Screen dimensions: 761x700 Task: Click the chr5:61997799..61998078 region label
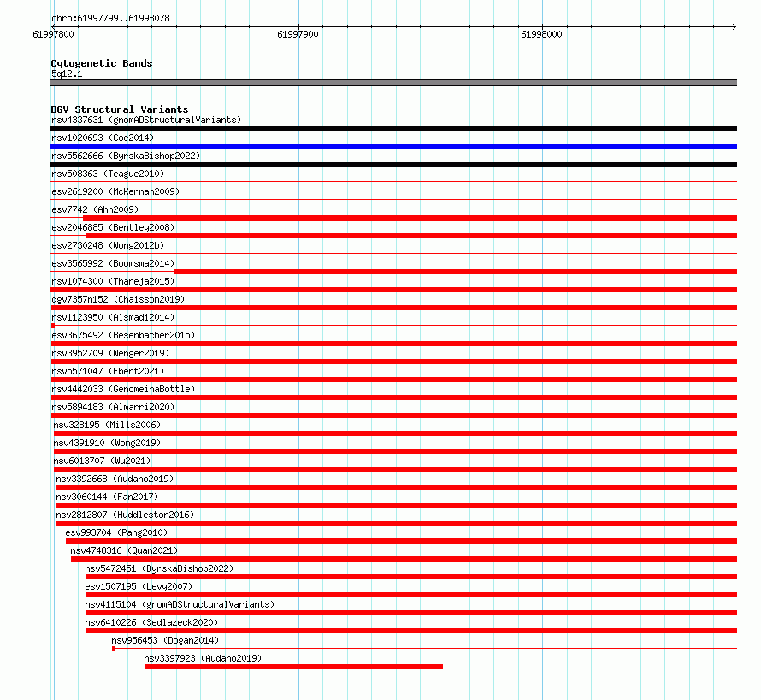click(x=110, y=18)
